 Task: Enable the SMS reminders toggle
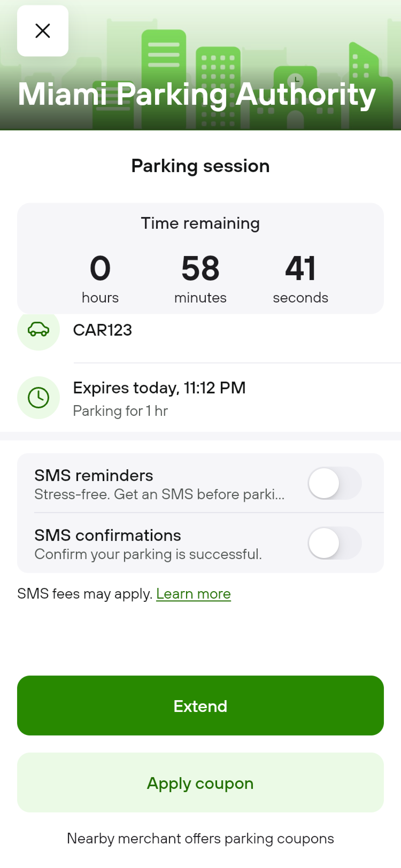334,483
